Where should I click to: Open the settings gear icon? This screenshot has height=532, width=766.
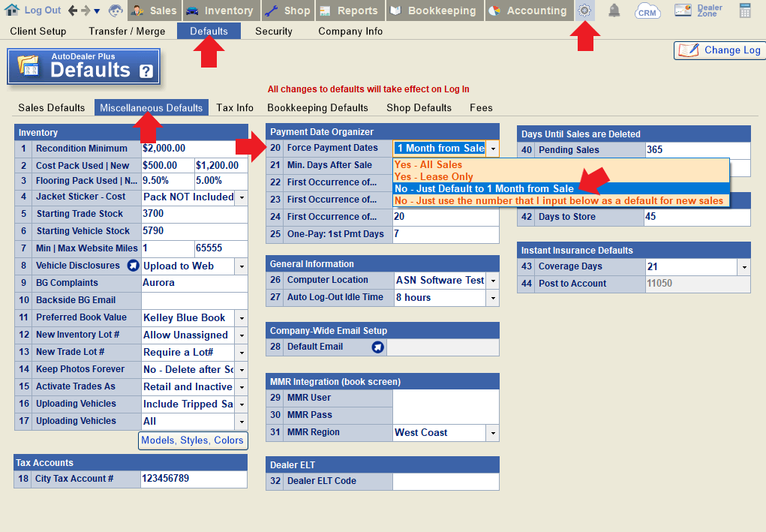point(584,11)
